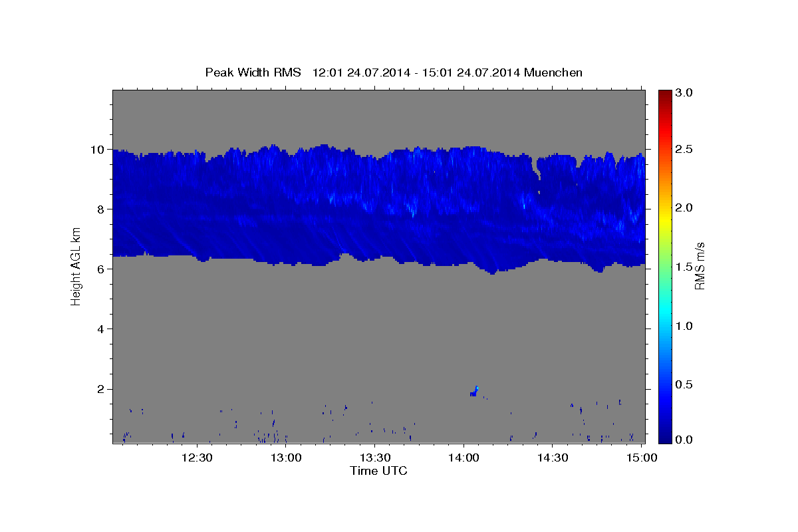Click the colorbar value 1.5
The image size is (798, 532).
[685, 267]
